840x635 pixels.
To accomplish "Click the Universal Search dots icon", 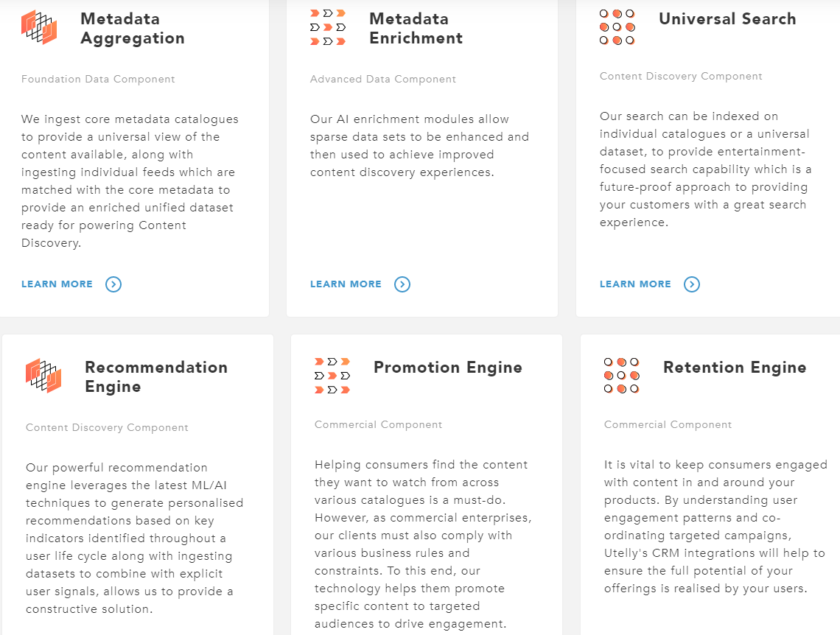I will [617, 27].
